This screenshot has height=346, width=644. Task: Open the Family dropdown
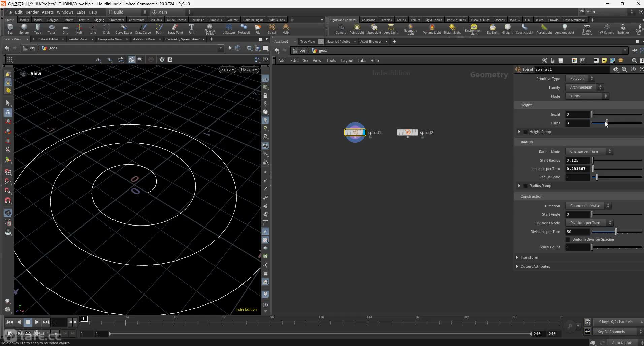tap(584, 87)
